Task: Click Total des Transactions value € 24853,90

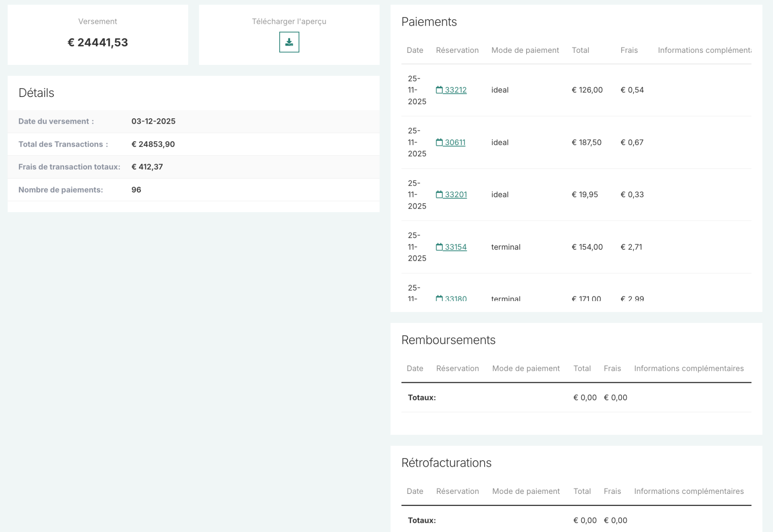Action: 153,144
